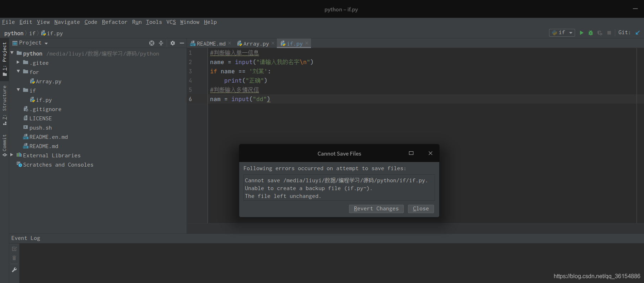Open the Refactor menu

point(114,22)
